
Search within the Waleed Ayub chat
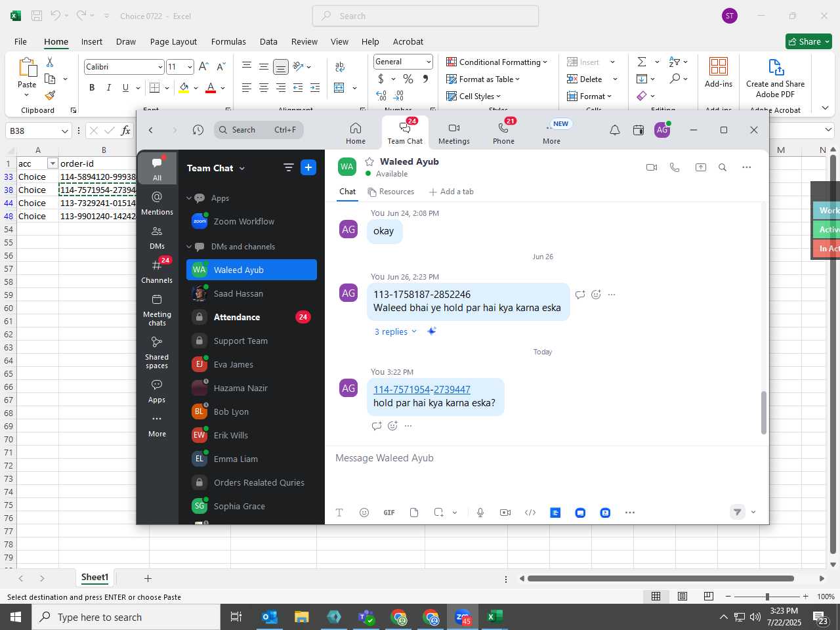(x=723, y=167)
